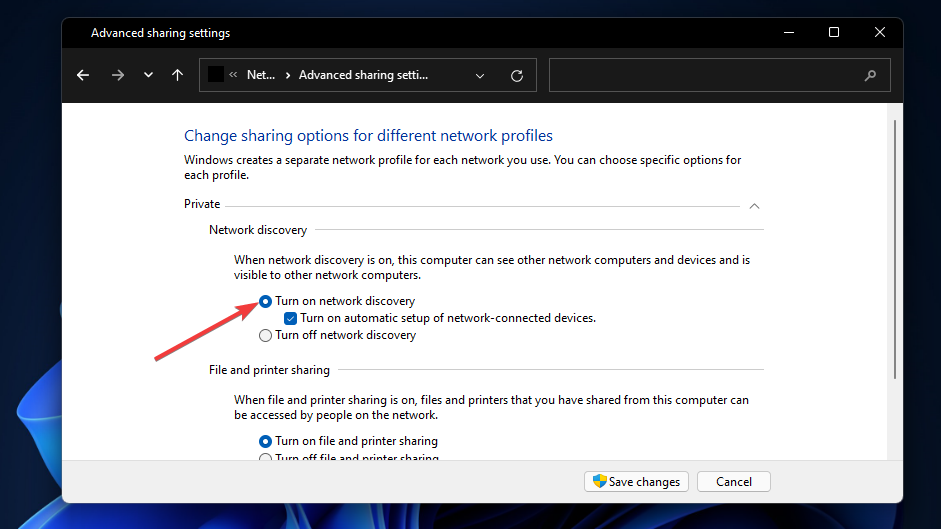The height and width of the screenshot is (529, 941).
Task: Click Save changes button
Action: point(637,481)
